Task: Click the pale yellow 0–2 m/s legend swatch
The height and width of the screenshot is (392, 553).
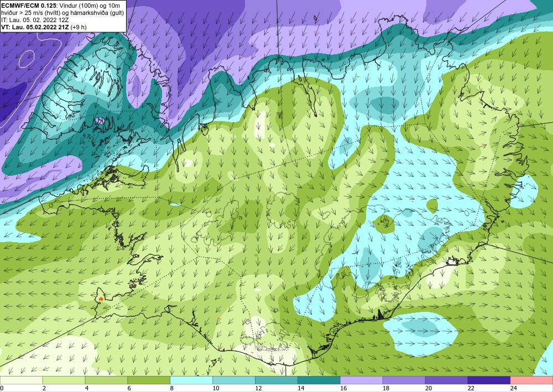Action: point(21,380)
